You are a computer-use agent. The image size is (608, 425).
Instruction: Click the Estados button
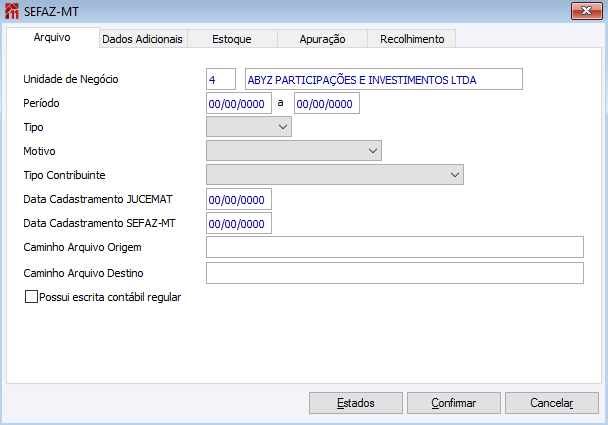pyautogui.click(x=356, y=403)
